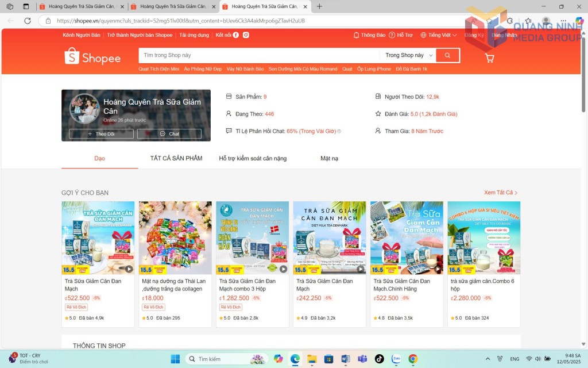This screenshot has height=368, width=588.
Task: Open the Shopee shopping cart
Action: pos(489,57)
